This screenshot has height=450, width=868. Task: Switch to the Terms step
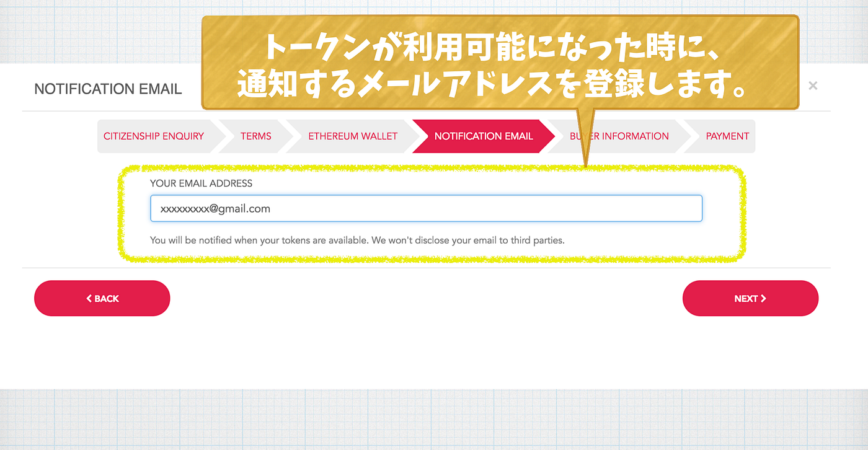click(x=256, y=136)
